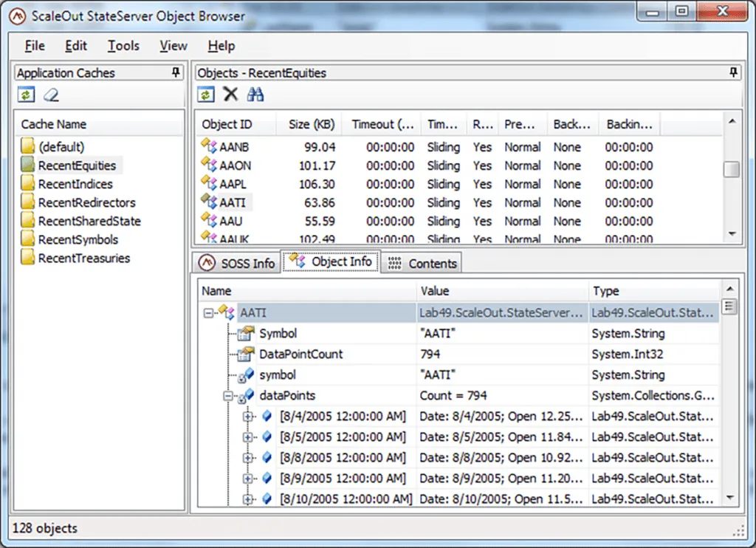Screen dimensions: 756x548
Task: Click System.Int32 type cell
Action: [628, 354]
